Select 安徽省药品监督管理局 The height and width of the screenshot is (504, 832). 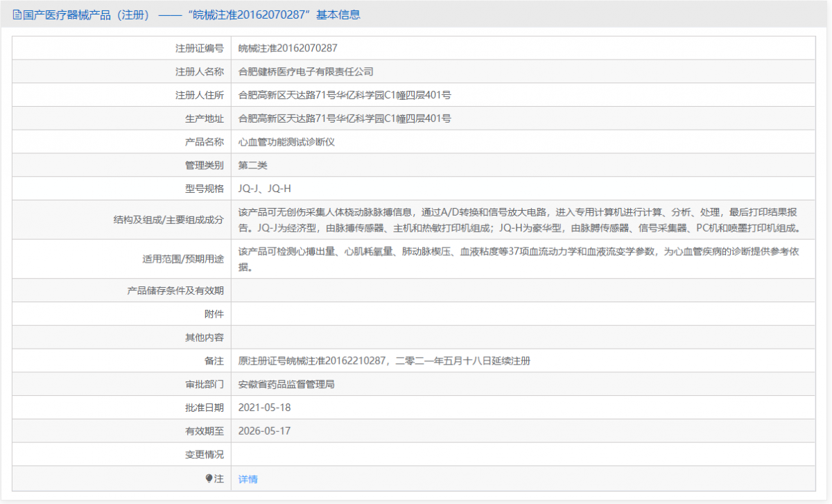point(286,384)
